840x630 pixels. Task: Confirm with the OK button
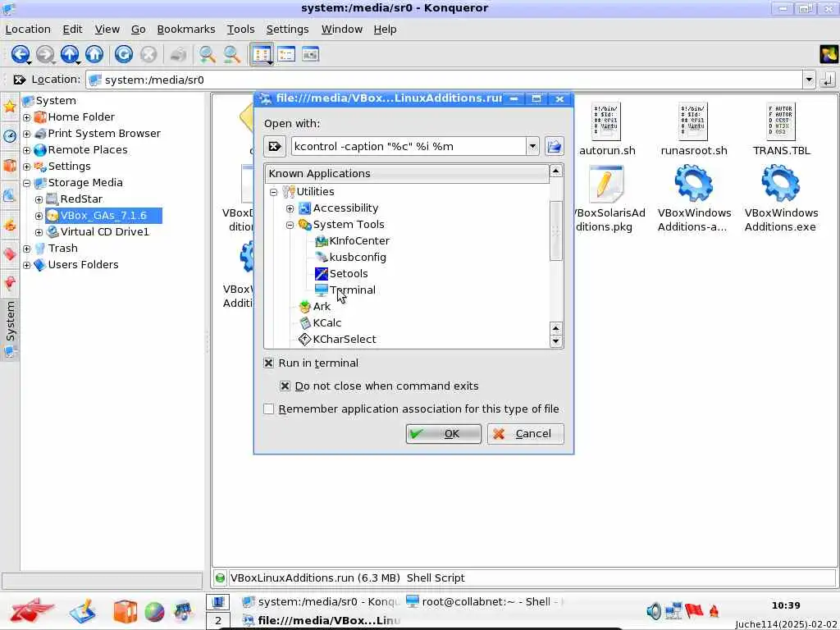[x=443, y=433]
